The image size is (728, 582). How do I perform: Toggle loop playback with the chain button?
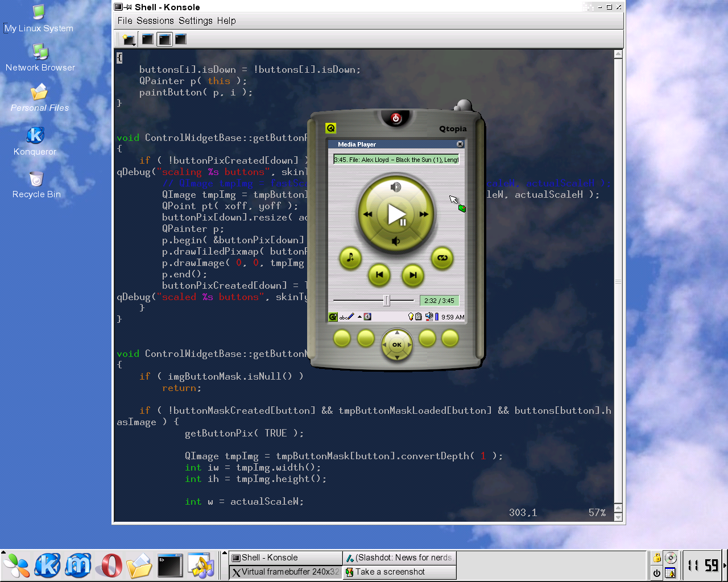pyautogui.click(x=442, y=258)
